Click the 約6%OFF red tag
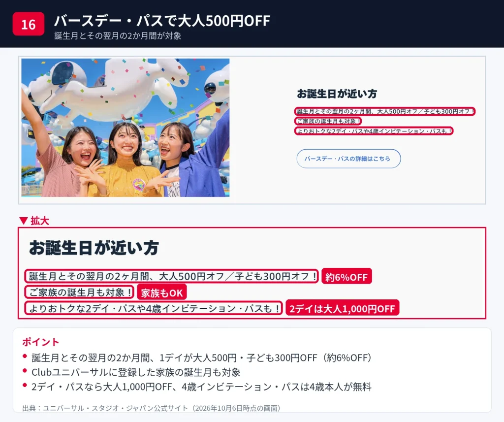The width and height of the screenshot is (504, 422). tap(346, 277)
